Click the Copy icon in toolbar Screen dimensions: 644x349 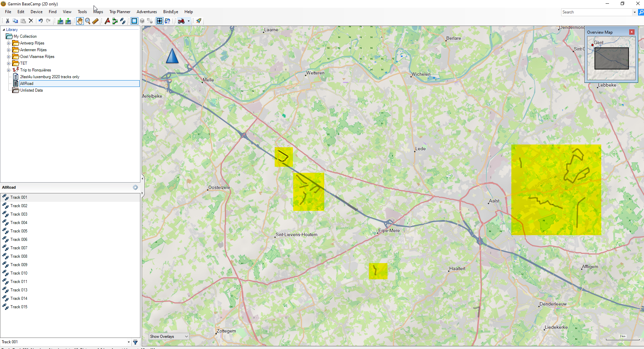[15, 21]
